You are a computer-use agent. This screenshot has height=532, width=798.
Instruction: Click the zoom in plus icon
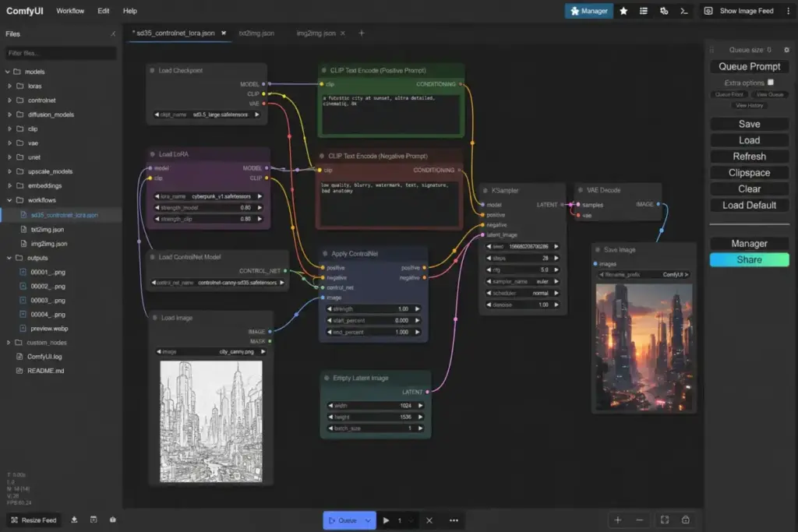[618, 520]
